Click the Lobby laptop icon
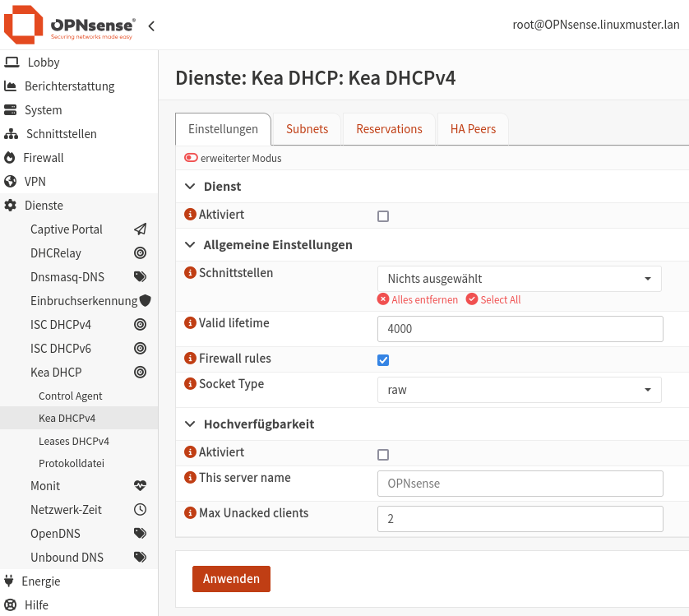 point(12,63)
